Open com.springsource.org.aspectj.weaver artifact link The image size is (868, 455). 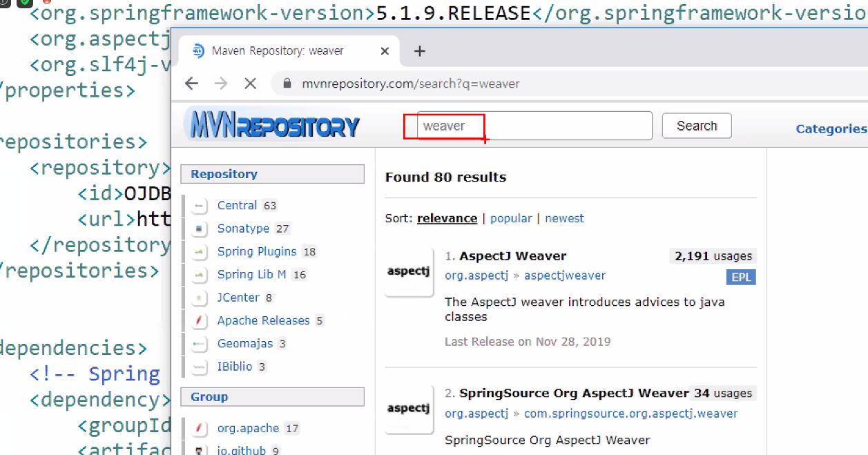tap(630, 414)
